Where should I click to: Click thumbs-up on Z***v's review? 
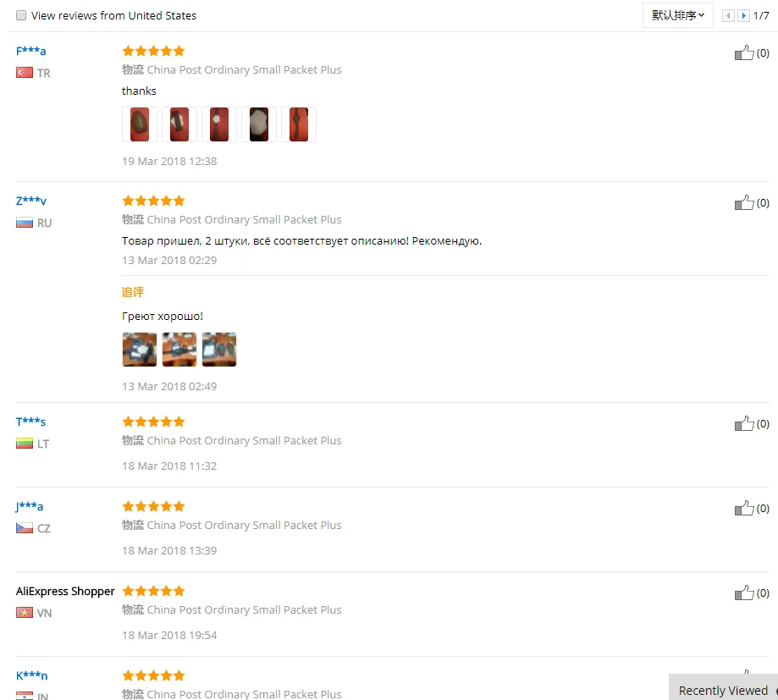[x=744, y=202]
